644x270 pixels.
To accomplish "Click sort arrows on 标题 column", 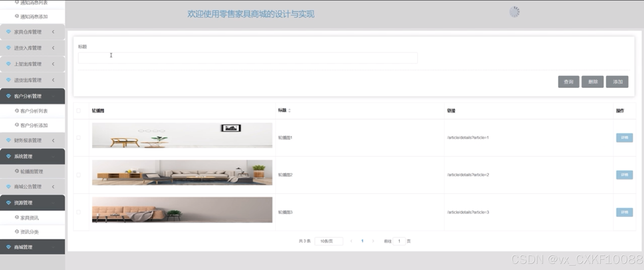I will (289, 110).
